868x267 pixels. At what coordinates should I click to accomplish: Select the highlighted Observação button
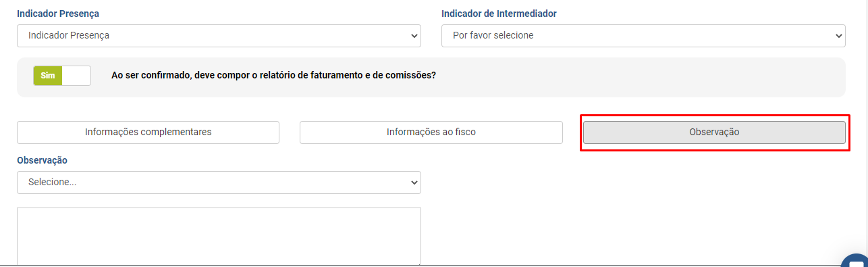click(x=714, y=132)
